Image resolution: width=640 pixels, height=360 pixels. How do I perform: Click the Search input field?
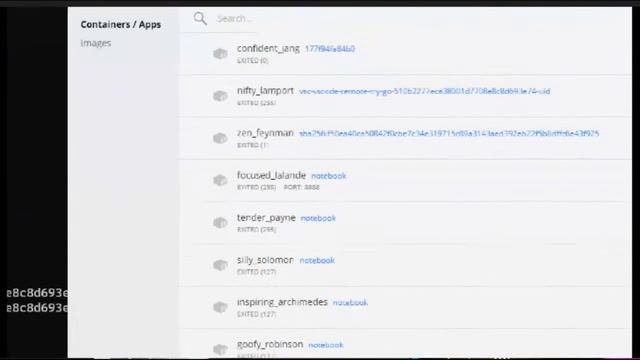[x=235, y=19]
